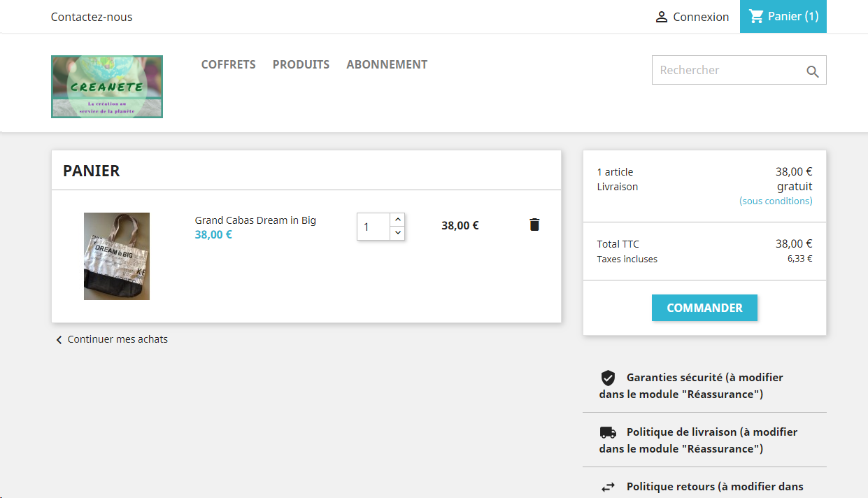Viewport: 868px width, 498px height.
Task: Click the search magnifier icon
Action: 812,71
